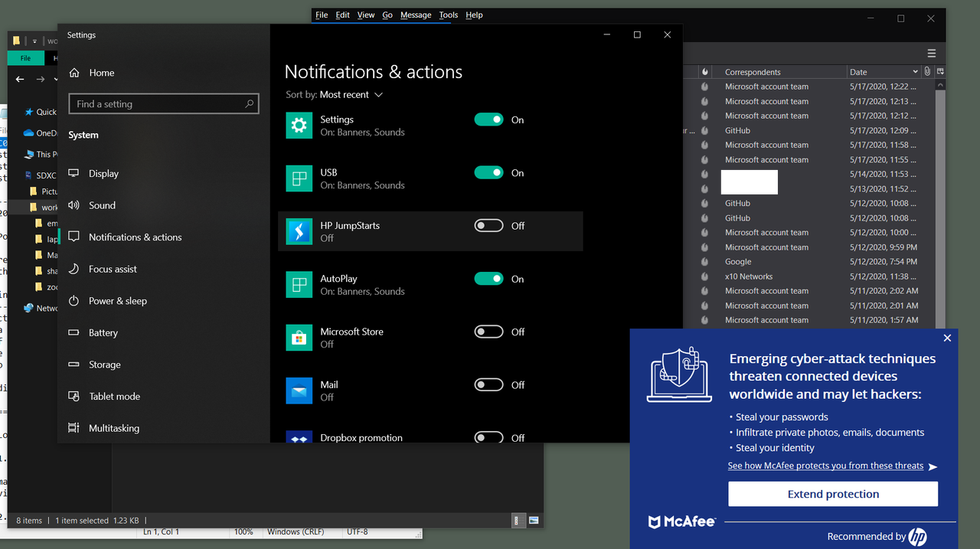
Task: Enable Dropbox promotion notifications toggle
Action: tap(488, 437)
